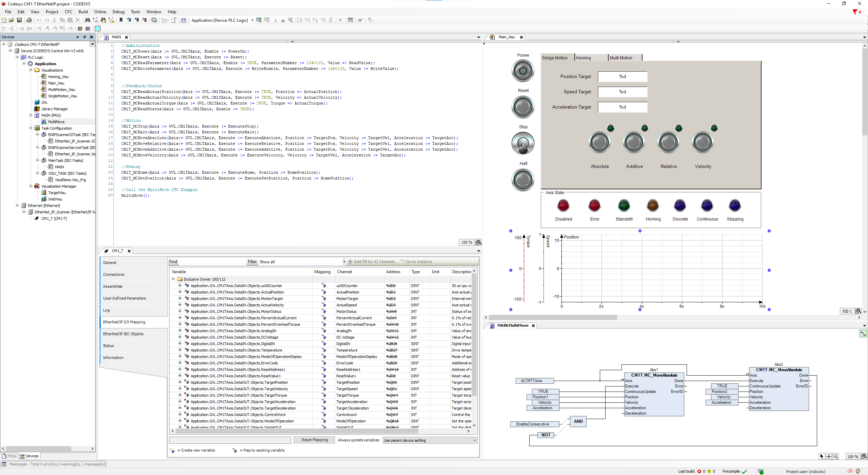Open the Debug menu
868x475 pixels.
118,12
